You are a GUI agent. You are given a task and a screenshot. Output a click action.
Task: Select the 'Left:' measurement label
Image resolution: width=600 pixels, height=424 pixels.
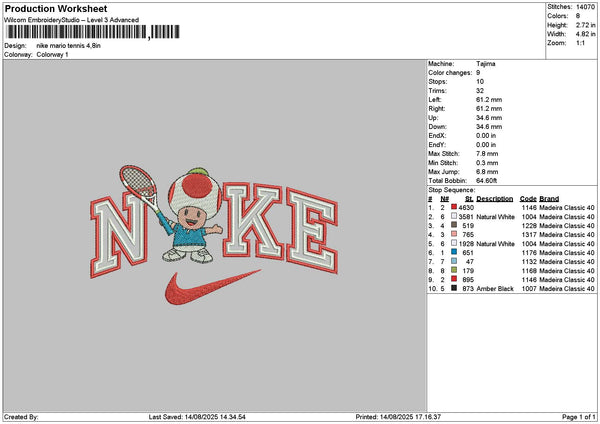tap(435, 100)
